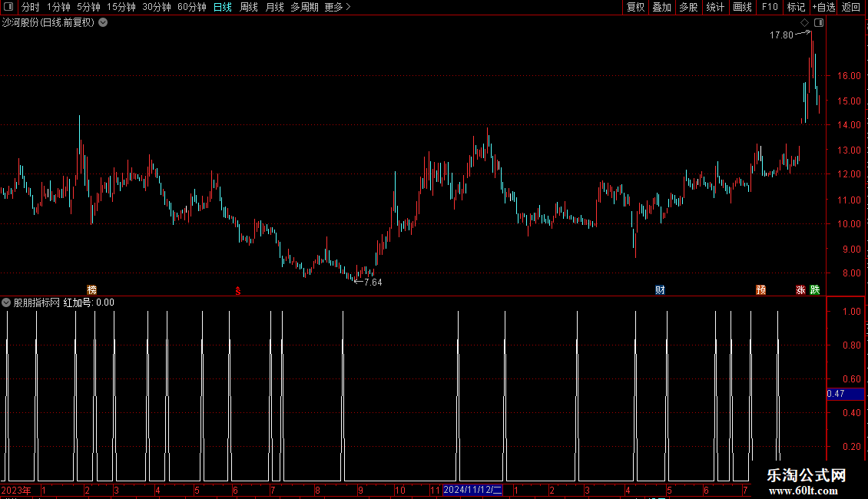Click the red S marker on chart

pyautogui.click(x=238, y=291)
